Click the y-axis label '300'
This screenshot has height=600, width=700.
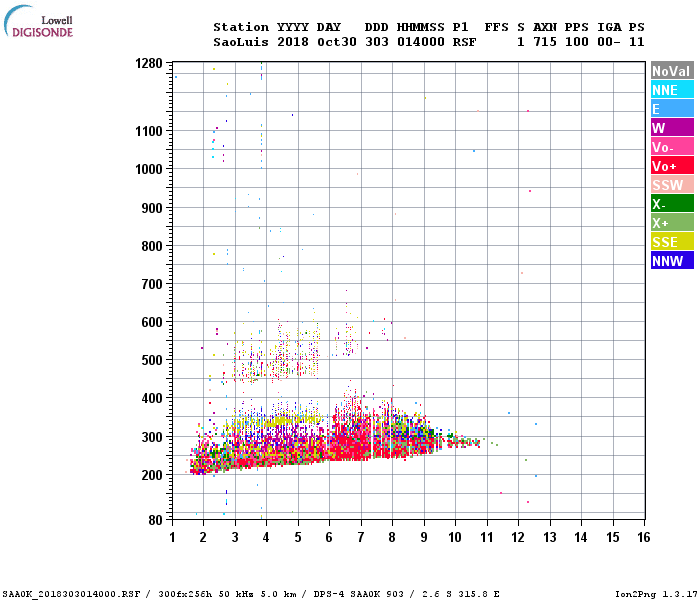pyautogui.click(x=152, y=437)
